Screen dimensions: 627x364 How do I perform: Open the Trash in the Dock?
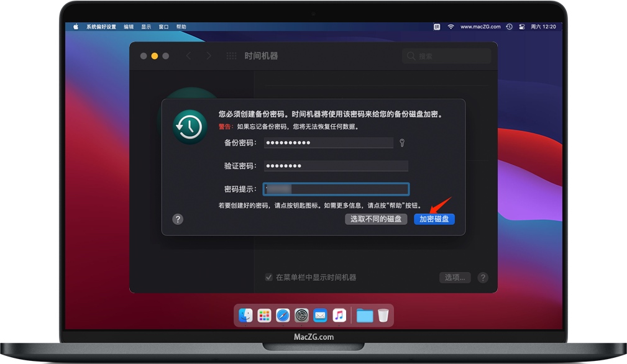pos(384,316)
